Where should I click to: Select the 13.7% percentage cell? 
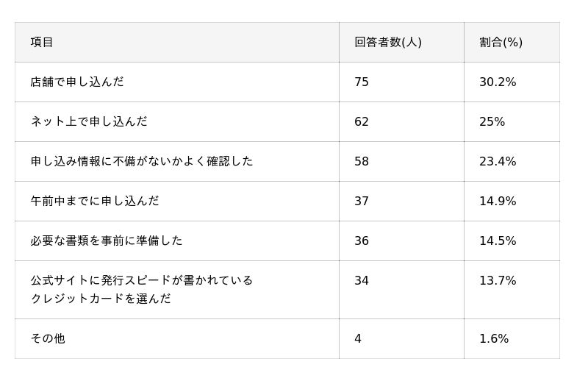498,280
